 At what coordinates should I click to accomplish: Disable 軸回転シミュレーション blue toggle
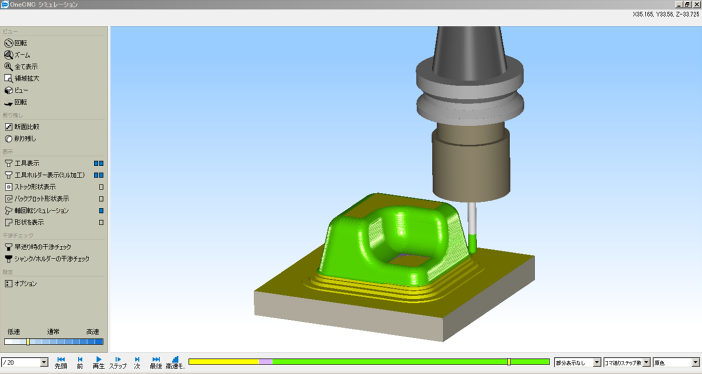(x=101, y=211)
